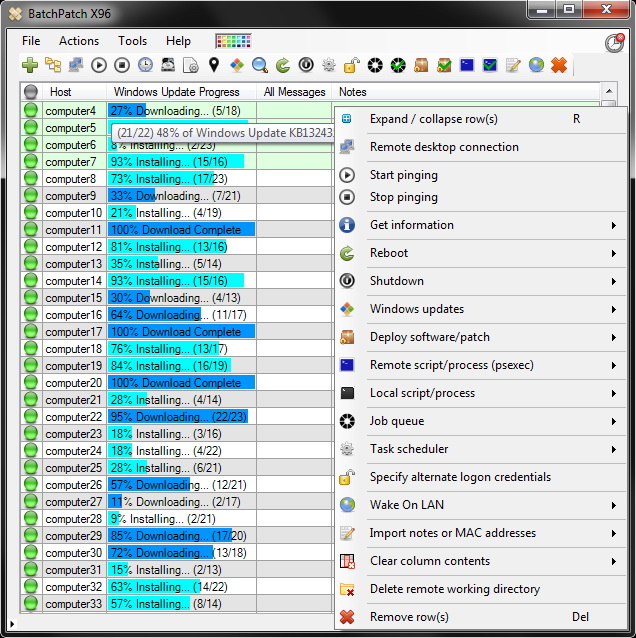Expand the Clear column contents submenu

(481, 561)
